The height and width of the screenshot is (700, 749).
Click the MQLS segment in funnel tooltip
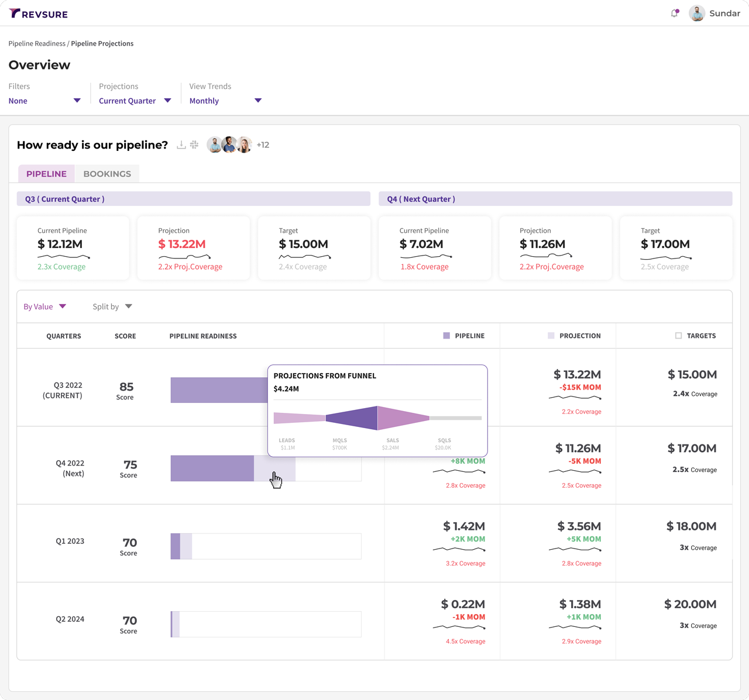pyautogui.click(x=352, y=418)
